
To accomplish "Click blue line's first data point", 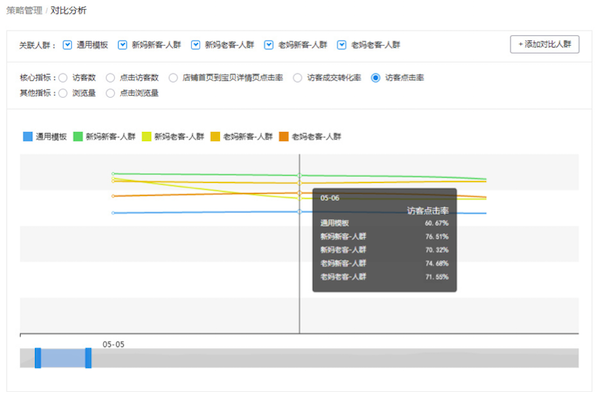I will pos(113,213).
